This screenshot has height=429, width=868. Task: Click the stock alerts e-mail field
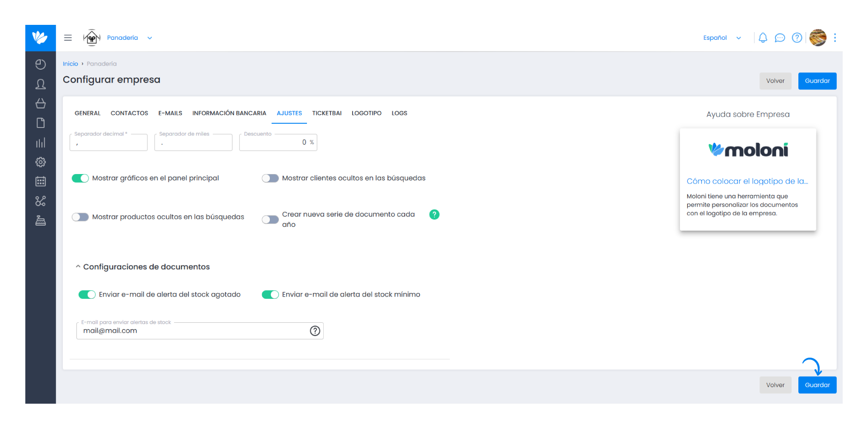pos(200,331)
